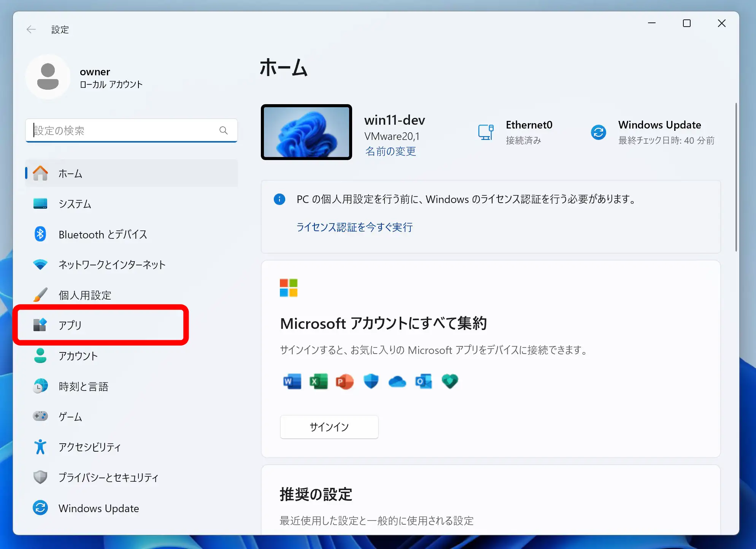Click the アカウント person icon

(x=40, y=355)
